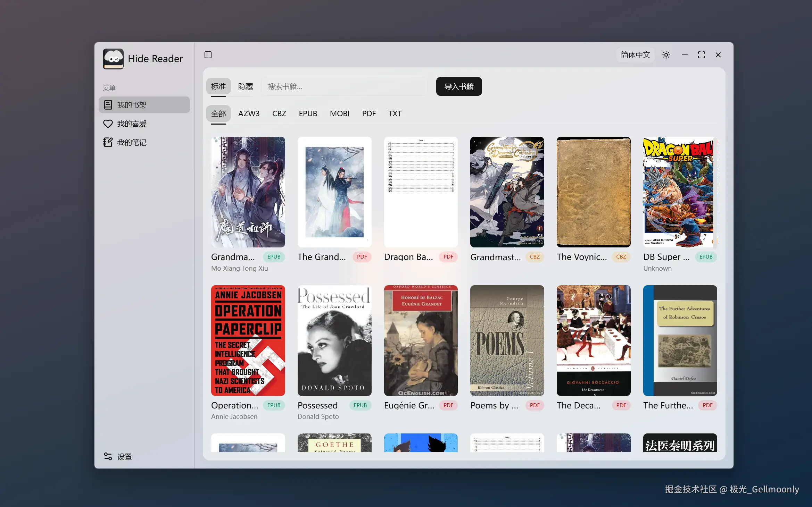Image resolution: width=812 pixels, height=507 pixels.
Task: Switch theme with the sun icon
Action: 666,55
